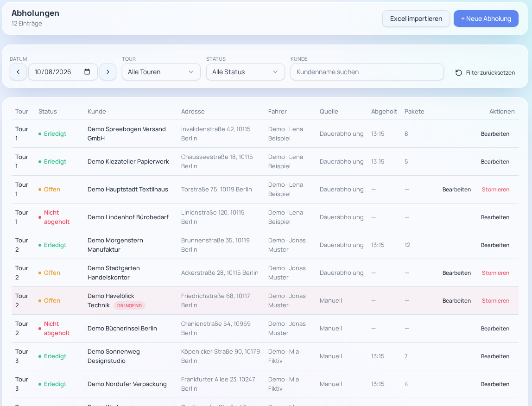Screen dimensions: 532x406
Task: Click the Tour column header
Action: pos(22,111)
